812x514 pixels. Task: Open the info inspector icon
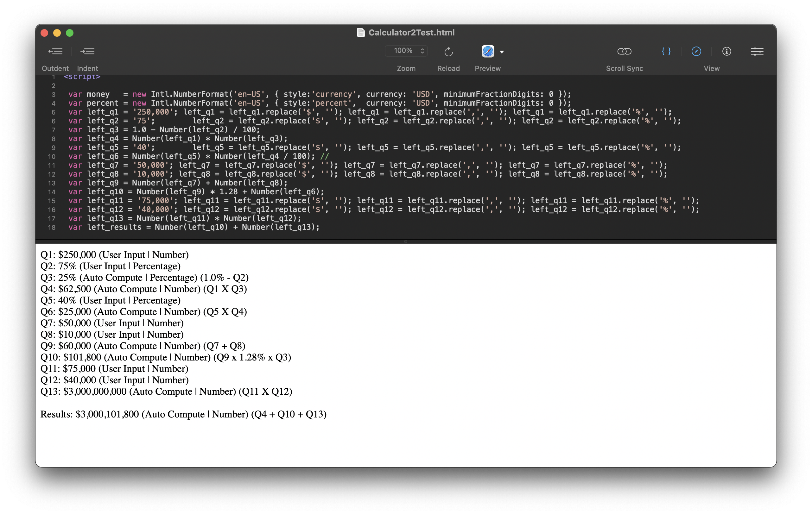point(726,51)
